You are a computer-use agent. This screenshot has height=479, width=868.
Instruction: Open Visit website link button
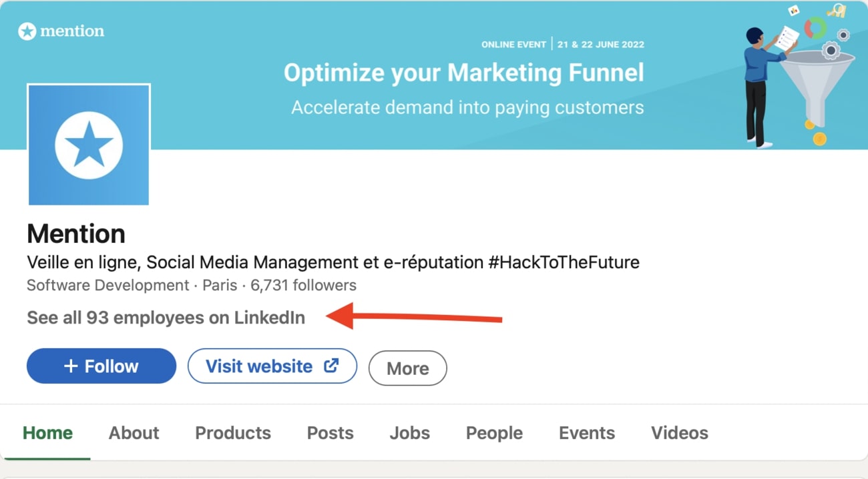(x=272, y=366)
